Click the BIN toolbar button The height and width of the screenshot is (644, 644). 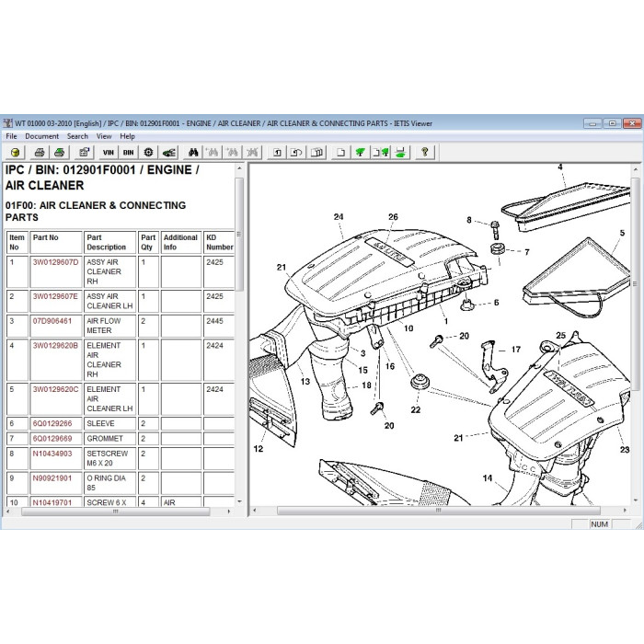[128, 153]
